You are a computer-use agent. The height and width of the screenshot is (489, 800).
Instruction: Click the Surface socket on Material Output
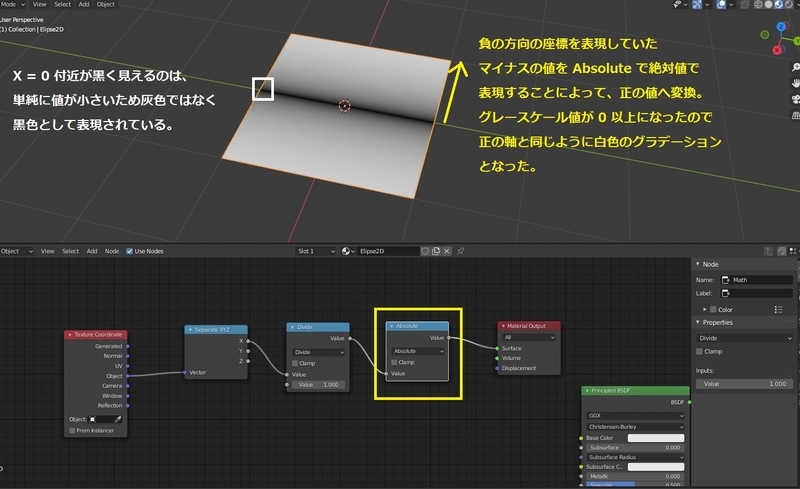(497, 348)
